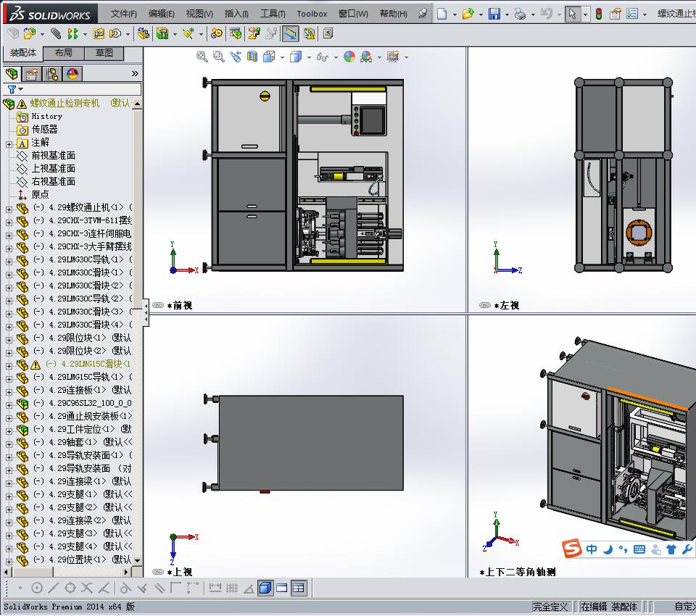The height and width of the screenshot is (616, 696).
Task: Open the 编辑(E) menu
Action: [161, 14]
